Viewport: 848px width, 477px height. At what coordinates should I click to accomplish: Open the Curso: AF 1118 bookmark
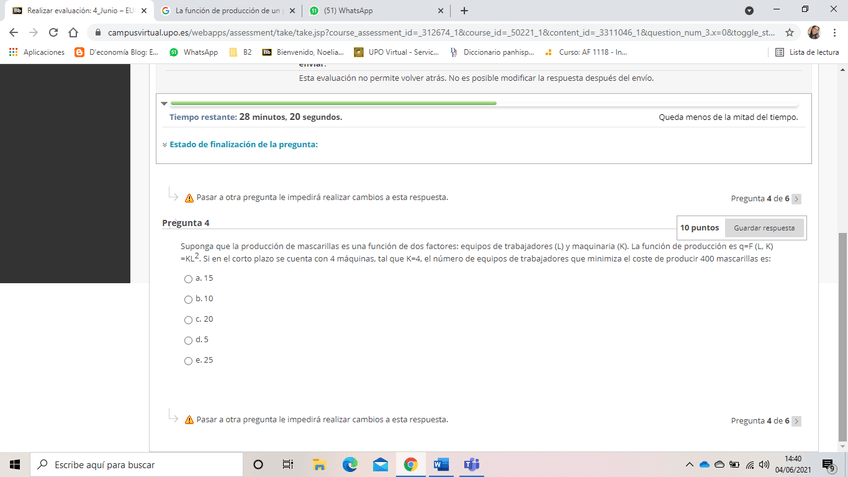(586, 52)
